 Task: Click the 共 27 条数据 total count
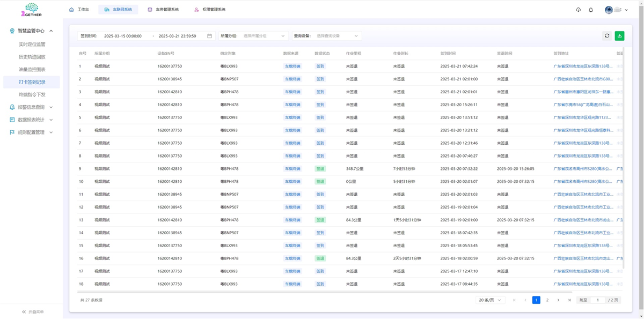pos(91,300)
